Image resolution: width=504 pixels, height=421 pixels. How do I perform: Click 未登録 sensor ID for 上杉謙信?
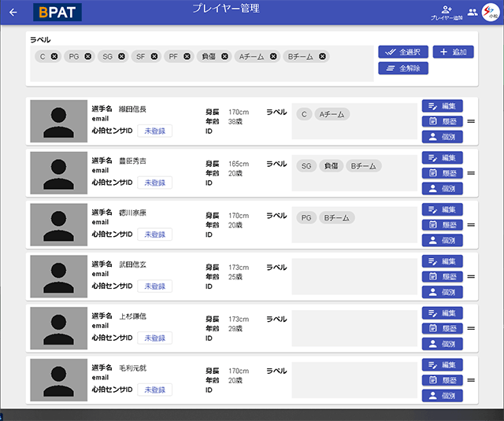(154, 338)
